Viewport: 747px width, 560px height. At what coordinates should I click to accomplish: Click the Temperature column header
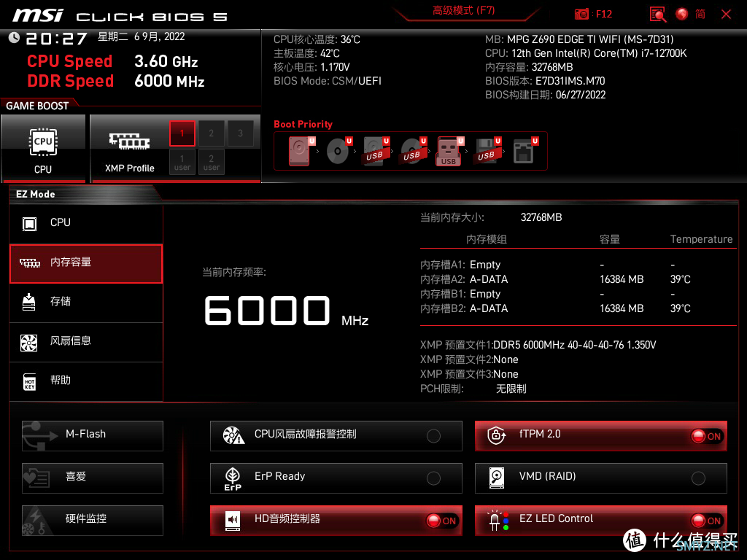coord(701,239)
